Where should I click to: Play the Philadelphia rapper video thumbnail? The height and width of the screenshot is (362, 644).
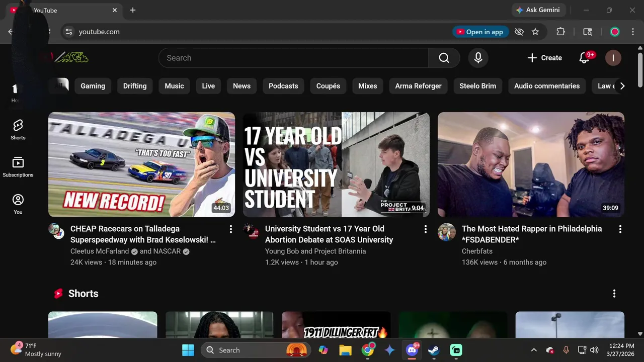click(531, 164)
